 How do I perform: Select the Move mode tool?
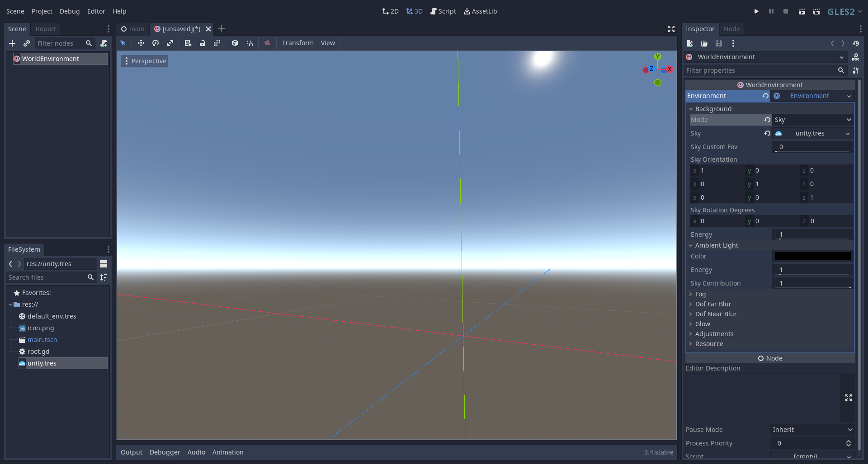pos(141,43)
